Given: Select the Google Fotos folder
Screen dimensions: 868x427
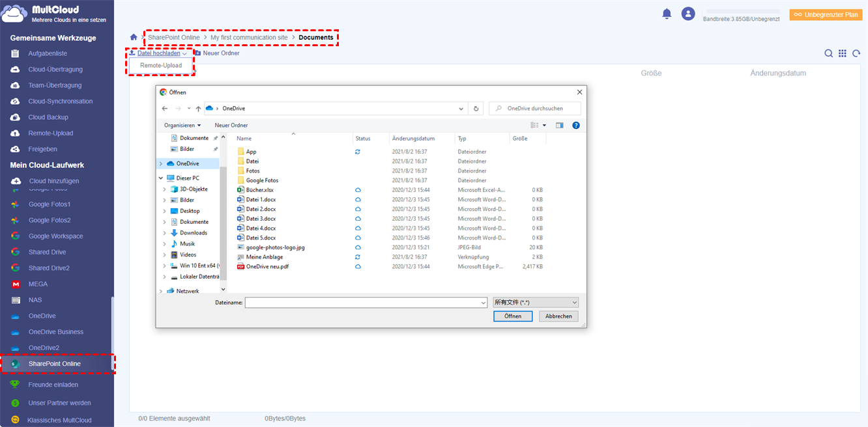Looking at the screenshot, I should 262,180.
